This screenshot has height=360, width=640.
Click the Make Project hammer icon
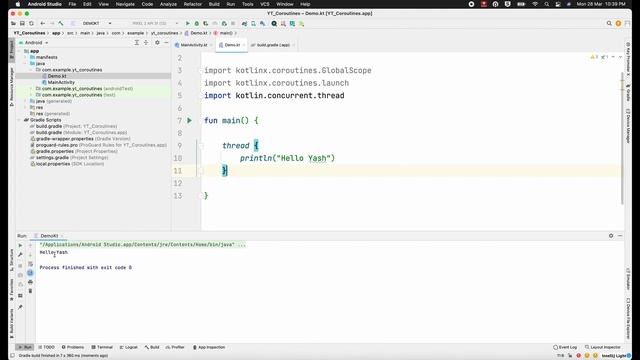tap(61, 24)
